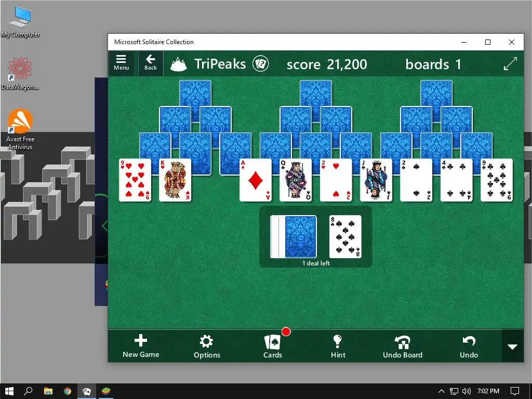This screenshot has height=399, width=532.
Task: Select the 2 of hearts card
Action: pyautogui.click(x=336, y=180)
